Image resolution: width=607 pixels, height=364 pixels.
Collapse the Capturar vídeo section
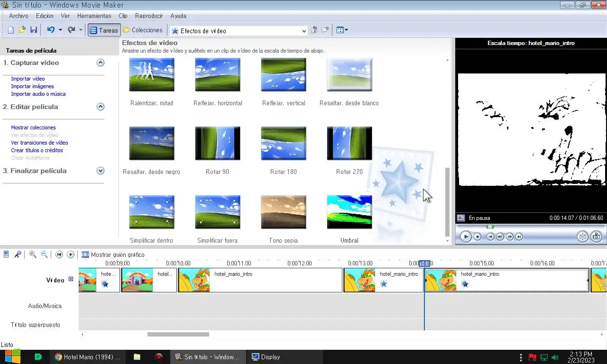click(100, 63)
